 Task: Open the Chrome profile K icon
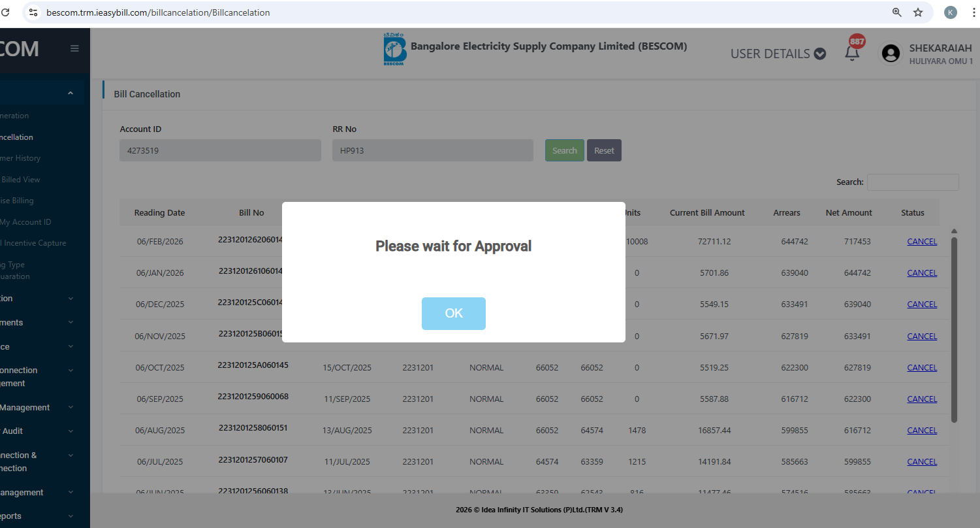coord(951,12)
